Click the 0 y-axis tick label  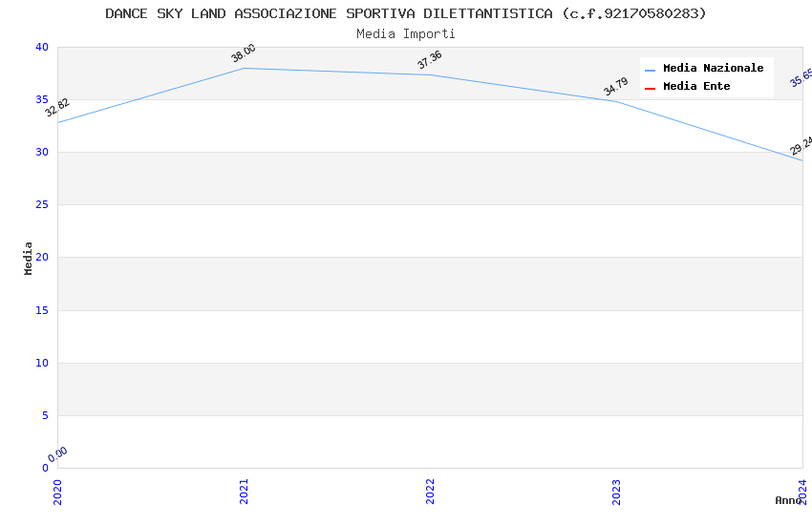46,468
